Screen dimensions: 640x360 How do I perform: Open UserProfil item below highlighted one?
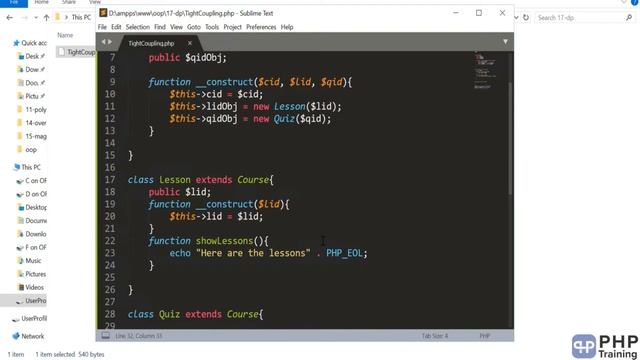[x=29, y=318]
